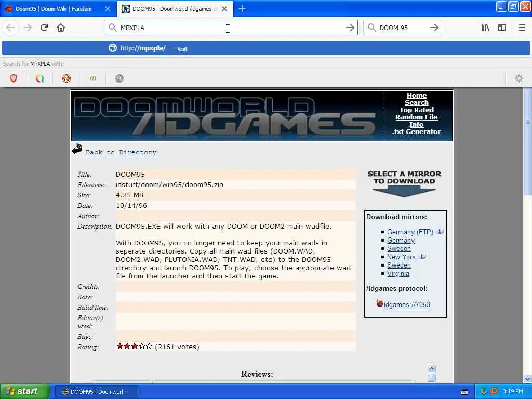Open the browser home page
Viewport: 532px width, 399px height.
click(x=61, y=28)
